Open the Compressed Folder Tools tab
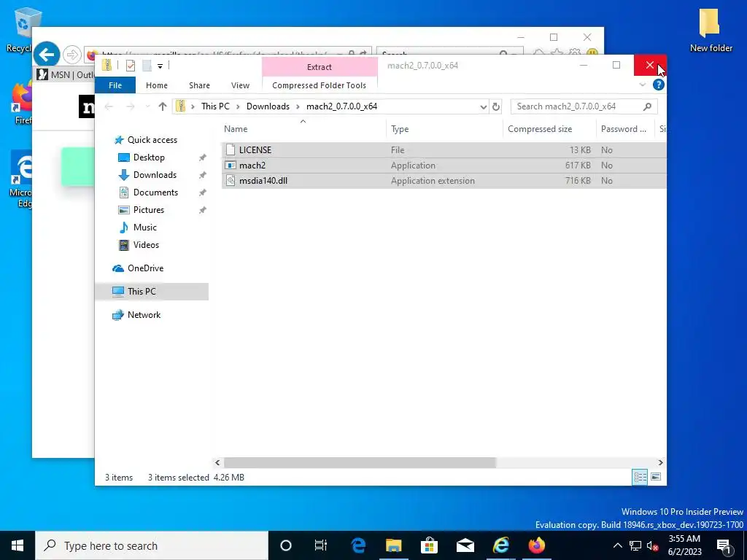Viewport: 747px width, 560px height. coord(320,85)
